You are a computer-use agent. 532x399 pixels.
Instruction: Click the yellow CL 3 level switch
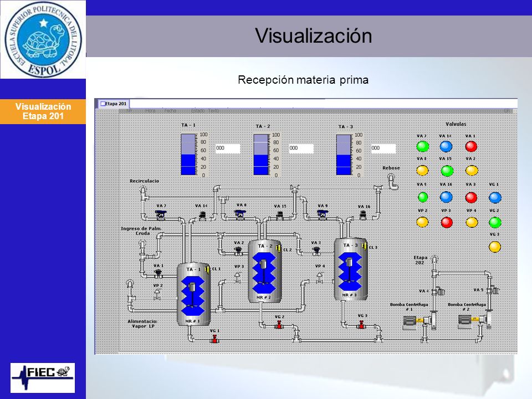[364, 246]
